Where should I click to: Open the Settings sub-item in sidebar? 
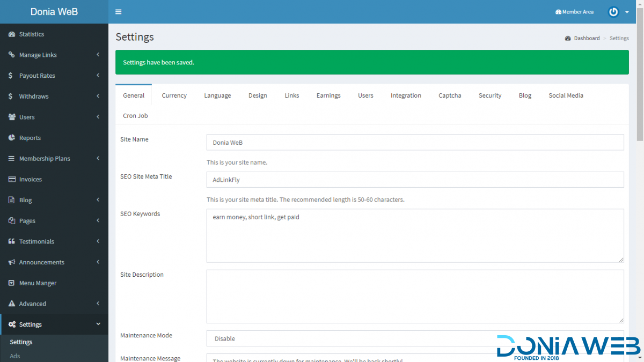[x=21, y=342]
